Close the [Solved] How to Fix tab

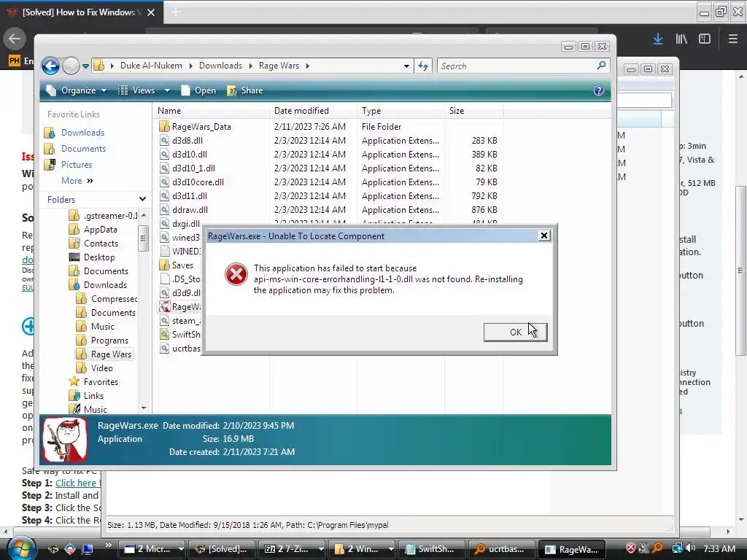pyautogui.click(x=151, y=12)
